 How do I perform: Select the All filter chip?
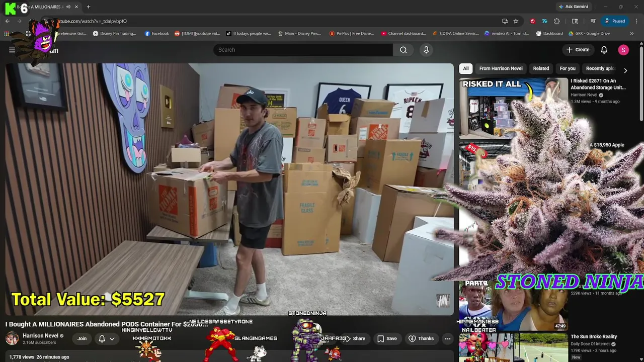(x=466, y=68)
